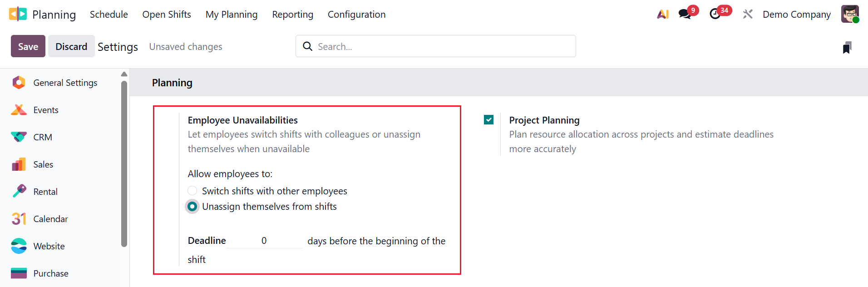Screen dimensions: 868x287
Task: Open the Purchase settings section
Action: click(x=50, y=273)
